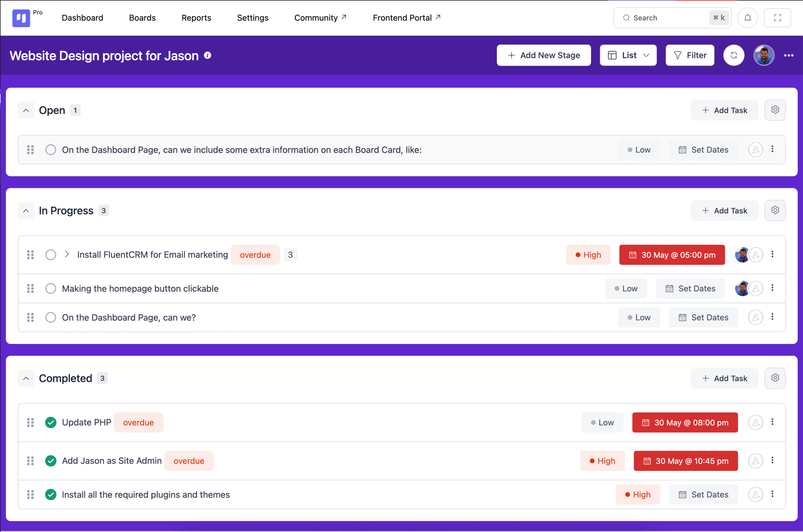
Task: Enter fullscreen mode via the expand icon
Action: pyautogui.click(x=777, y=18)
